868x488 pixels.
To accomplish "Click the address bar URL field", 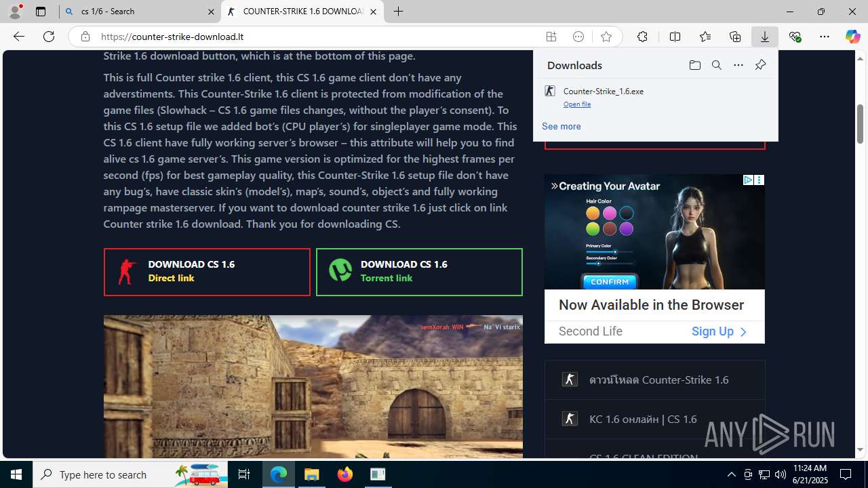I will [x=319, y=37].
